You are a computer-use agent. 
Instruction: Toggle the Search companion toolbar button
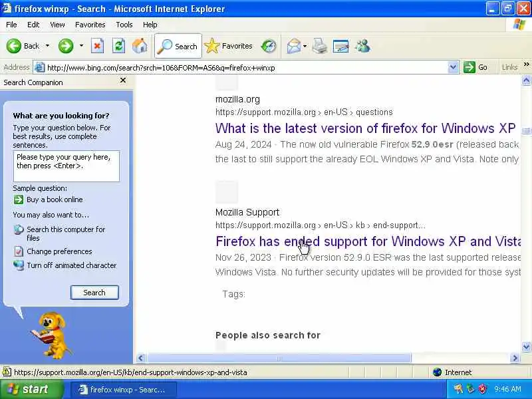point(178,46)
